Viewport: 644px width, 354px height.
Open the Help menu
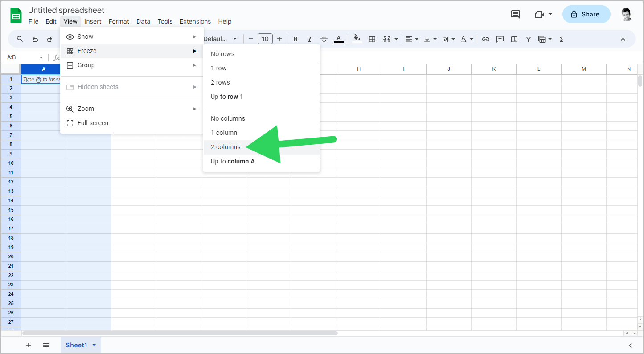(x=225, y=21)
